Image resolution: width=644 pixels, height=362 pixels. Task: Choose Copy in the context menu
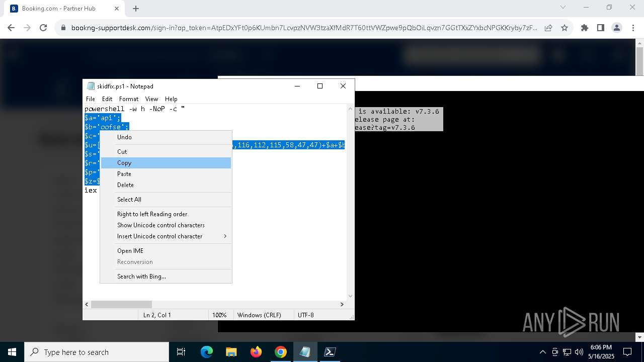(x=166, y=163)
